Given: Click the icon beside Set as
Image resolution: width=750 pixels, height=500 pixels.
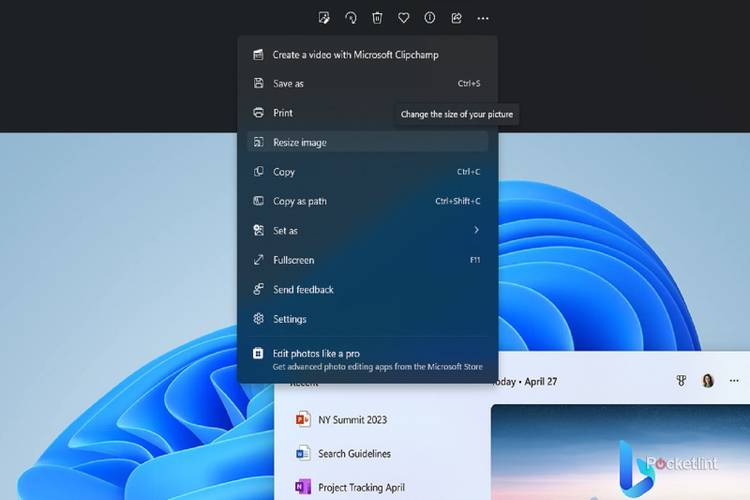Looking at the screenshot, I should [258, 230].
